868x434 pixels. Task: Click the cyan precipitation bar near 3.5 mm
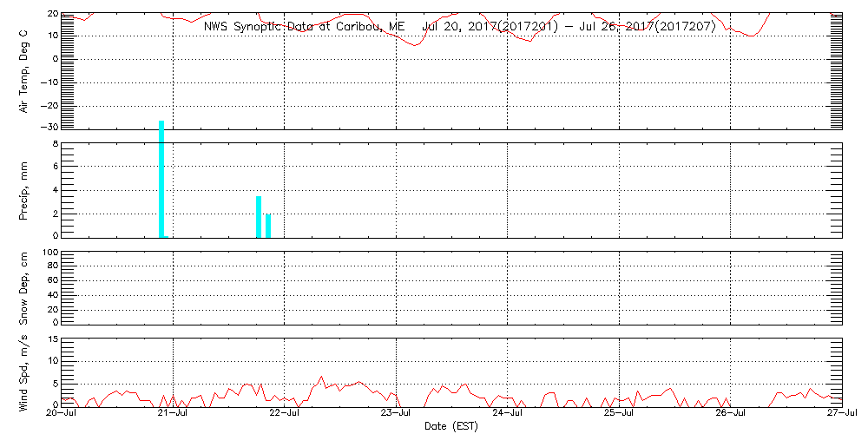coord(259,216)
